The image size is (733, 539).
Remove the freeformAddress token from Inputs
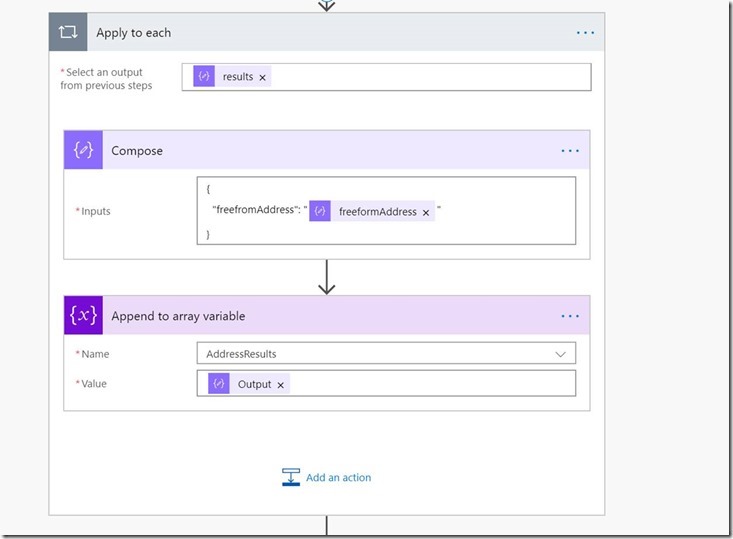coord(426,212)
